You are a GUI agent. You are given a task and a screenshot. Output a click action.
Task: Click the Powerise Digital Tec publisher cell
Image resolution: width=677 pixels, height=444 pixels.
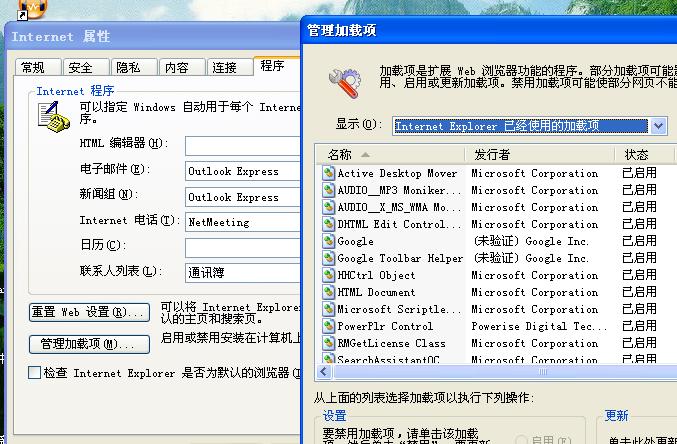tap(539, 326)
